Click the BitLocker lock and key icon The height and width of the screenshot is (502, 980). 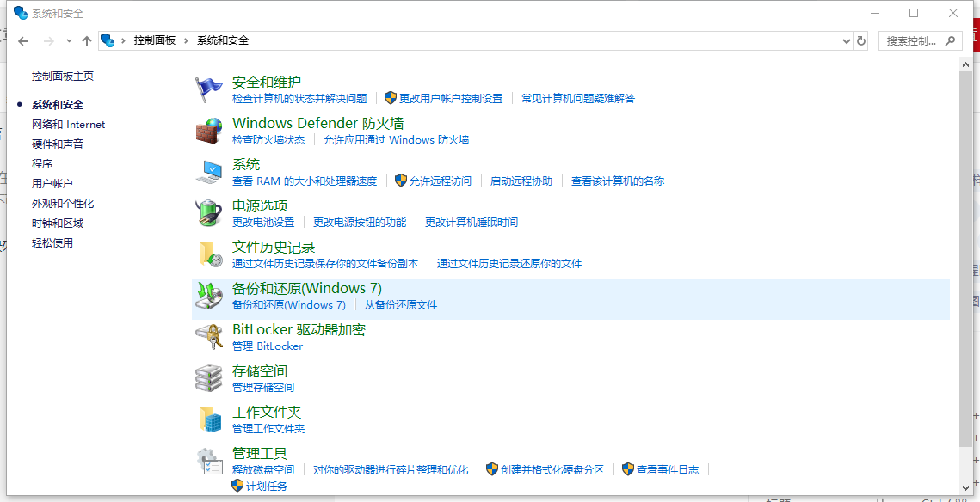click(x=209, y=337)
